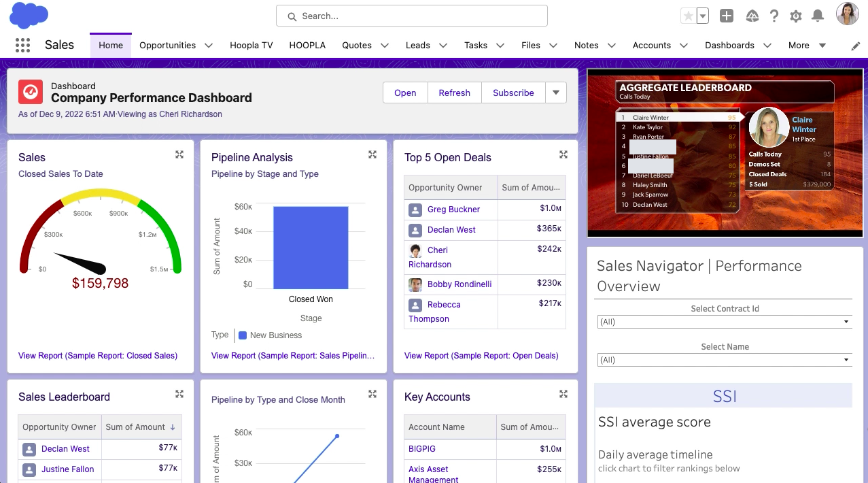Click the favorites star icon
The height and width of the screenshot is (483, 868).
[x=688, y=16]
